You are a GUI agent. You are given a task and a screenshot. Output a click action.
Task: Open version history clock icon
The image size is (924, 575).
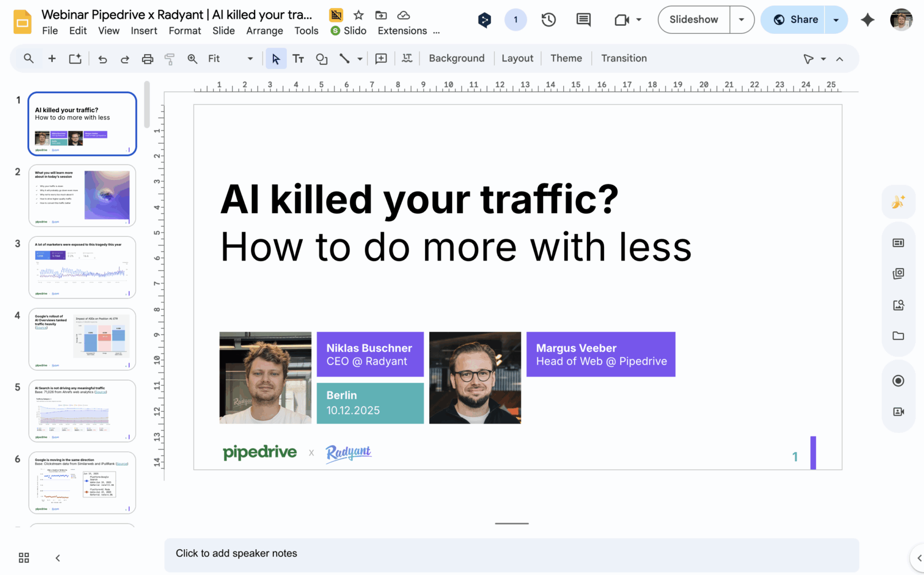[549, 20]
